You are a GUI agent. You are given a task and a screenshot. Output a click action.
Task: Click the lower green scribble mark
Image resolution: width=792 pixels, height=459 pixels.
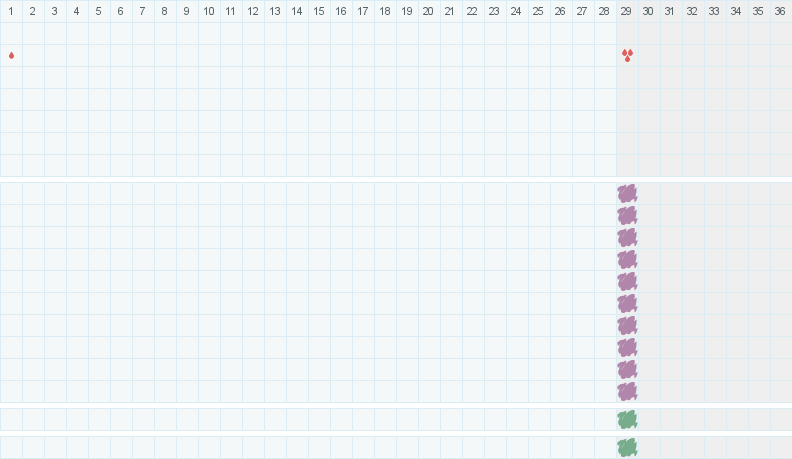(x=627, y=447)
